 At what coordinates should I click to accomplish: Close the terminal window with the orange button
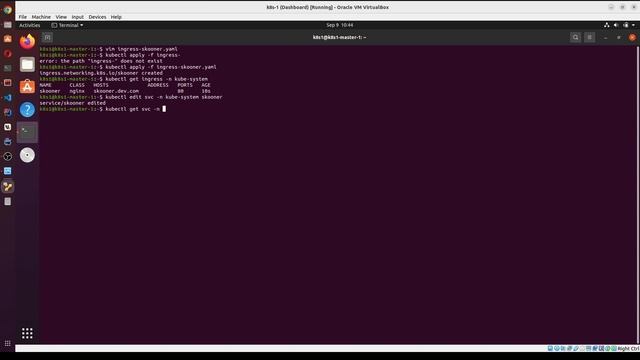pos(632,38)
